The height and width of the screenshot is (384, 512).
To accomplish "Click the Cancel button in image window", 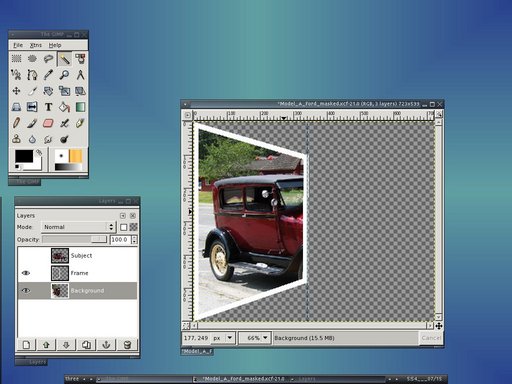I will (431, 338).
